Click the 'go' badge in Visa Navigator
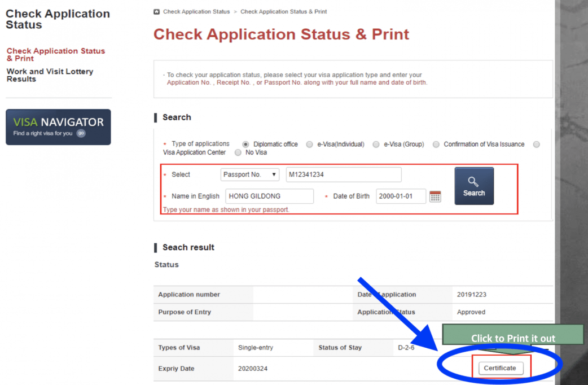This screenshot has width=588, height=385. (81, 134)
